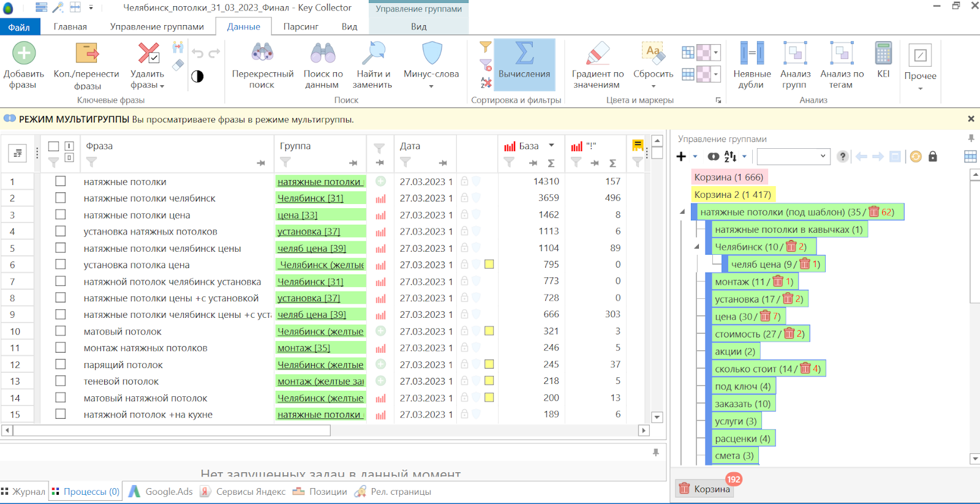Open the Позиции bottom tab
Image resolution: width=980 pixels, height=504 pixels.
tap(320, 491)
